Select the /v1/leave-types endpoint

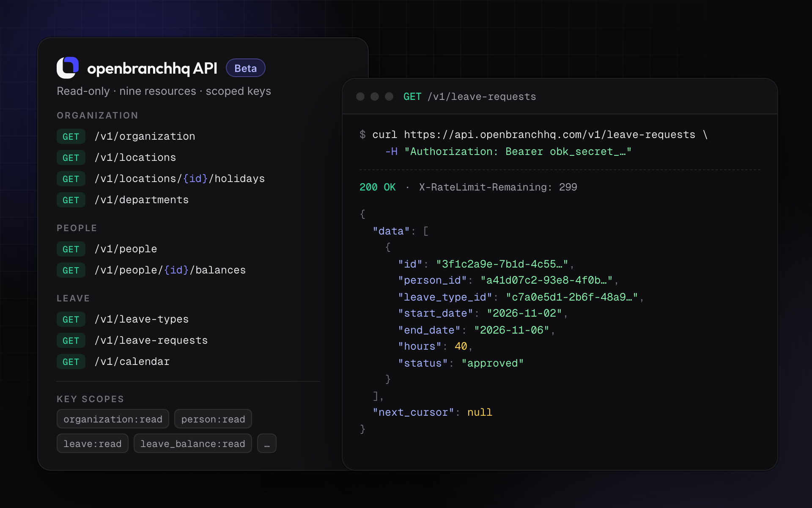point(123,319)
